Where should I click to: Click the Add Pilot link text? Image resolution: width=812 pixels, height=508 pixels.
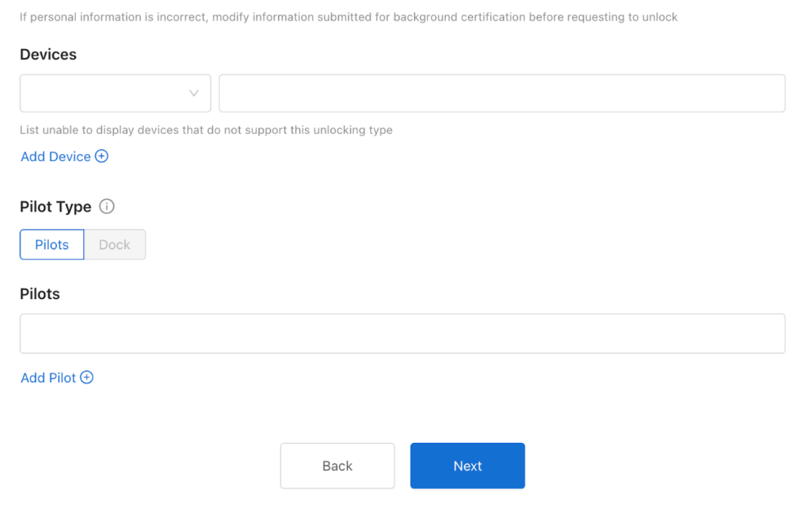click(49, 378)
